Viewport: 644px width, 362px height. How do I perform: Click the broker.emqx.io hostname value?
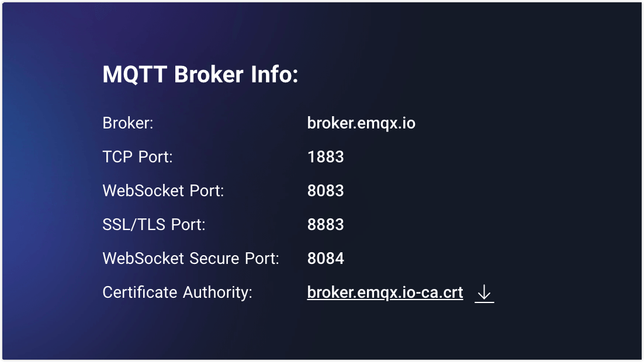pyautogui.click(x=361, y=123)
